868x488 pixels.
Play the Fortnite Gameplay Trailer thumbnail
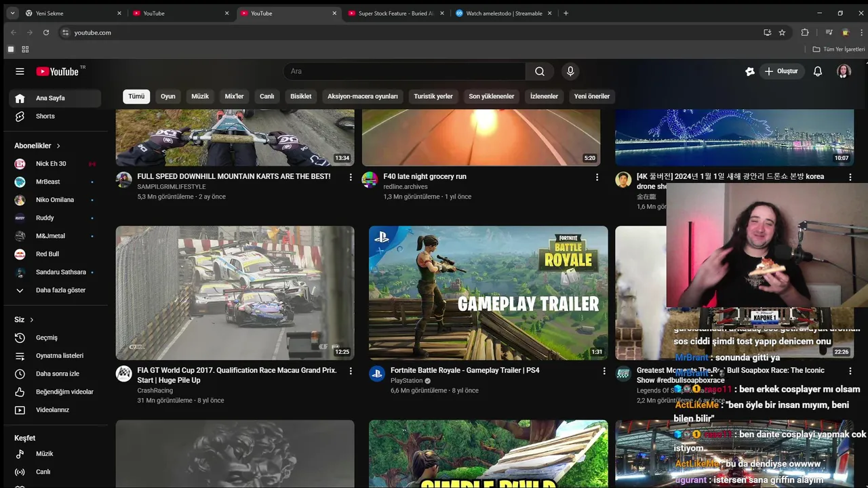pyautogui.click(x=488, y=293)
